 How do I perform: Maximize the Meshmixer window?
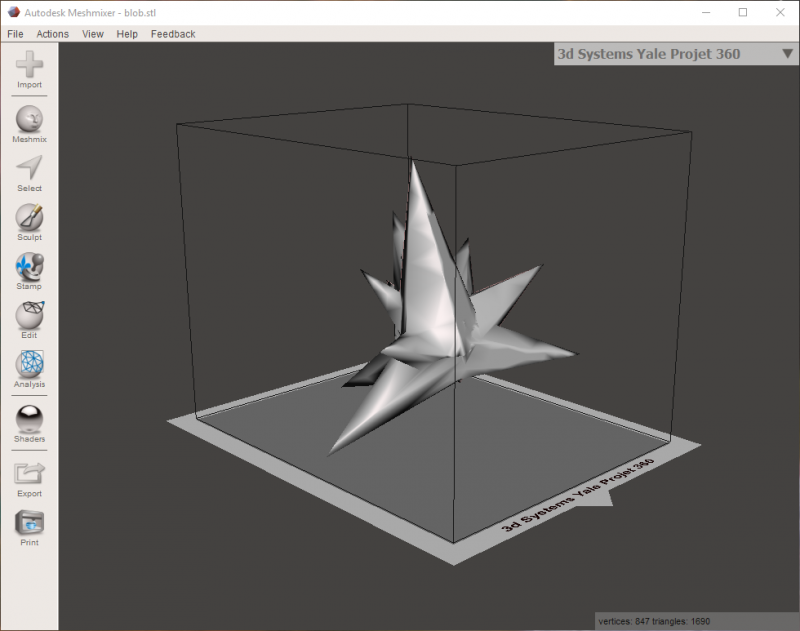click(x=743, y=13)
